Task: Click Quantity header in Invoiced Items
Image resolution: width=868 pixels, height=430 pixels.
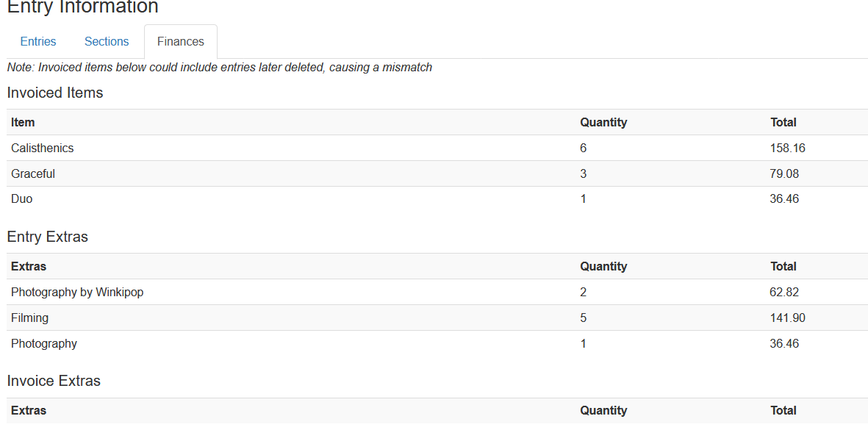Action: pos(603,122)
